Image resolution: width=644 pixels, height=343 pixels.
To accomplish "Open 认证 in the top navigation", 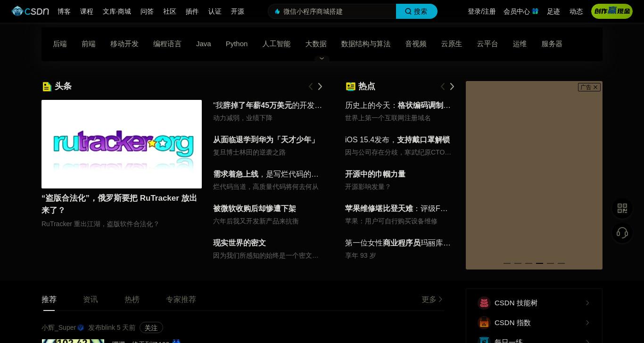I will 215,11.
